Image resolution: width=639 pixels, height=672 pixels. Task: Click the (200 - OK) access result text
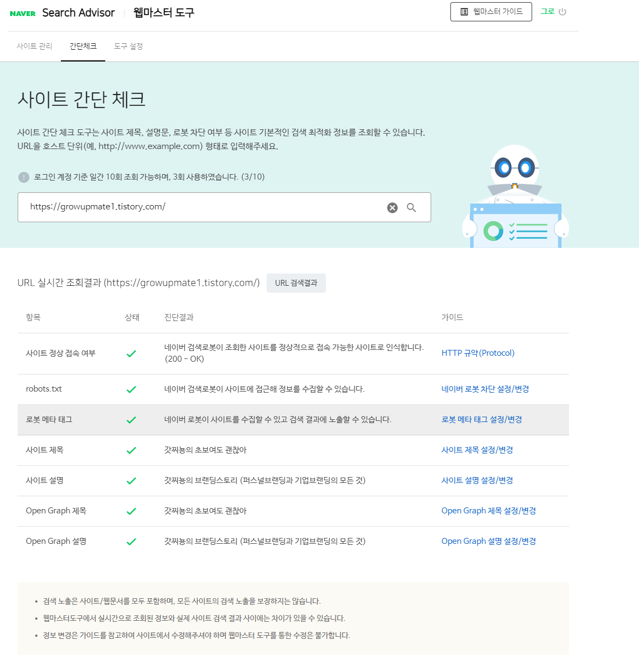pyautogui.click(x=184, y=359)
